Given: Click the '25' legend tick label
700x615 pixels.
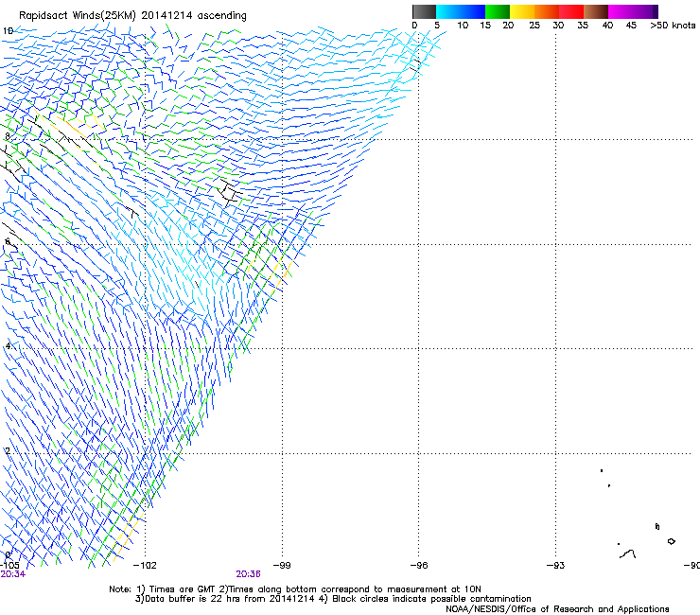Looking at the screenshot, I should pos(534,26).
